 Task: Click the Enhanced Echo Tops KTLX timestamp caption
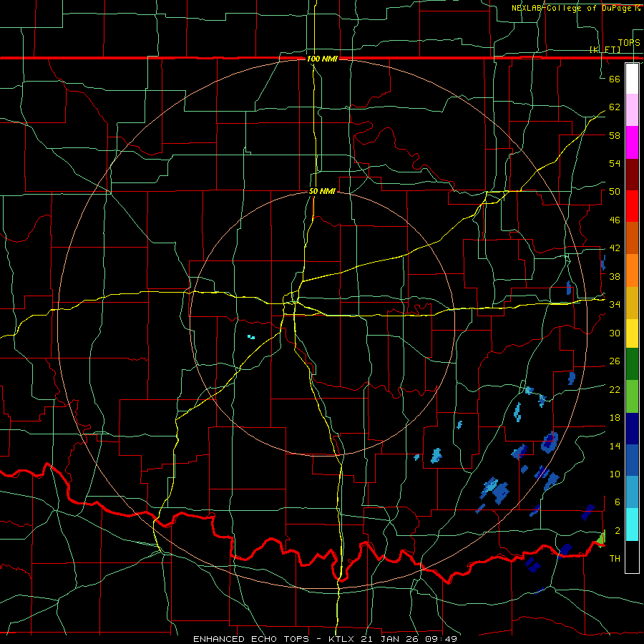coord(325,639)
